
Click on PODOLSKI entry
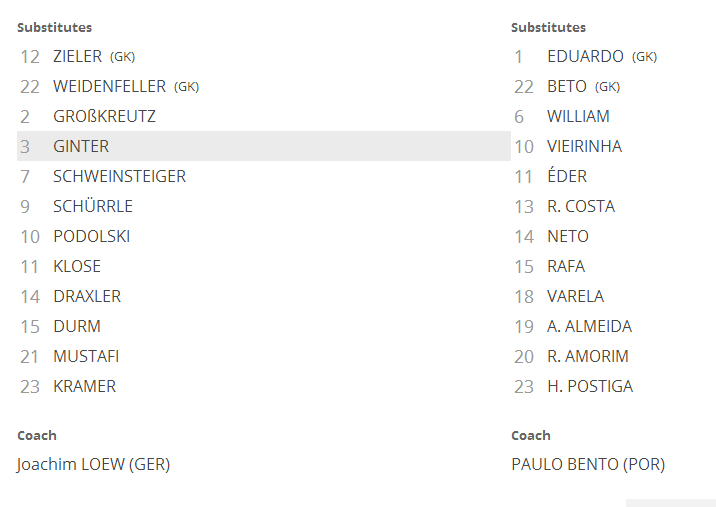point(91,237)
